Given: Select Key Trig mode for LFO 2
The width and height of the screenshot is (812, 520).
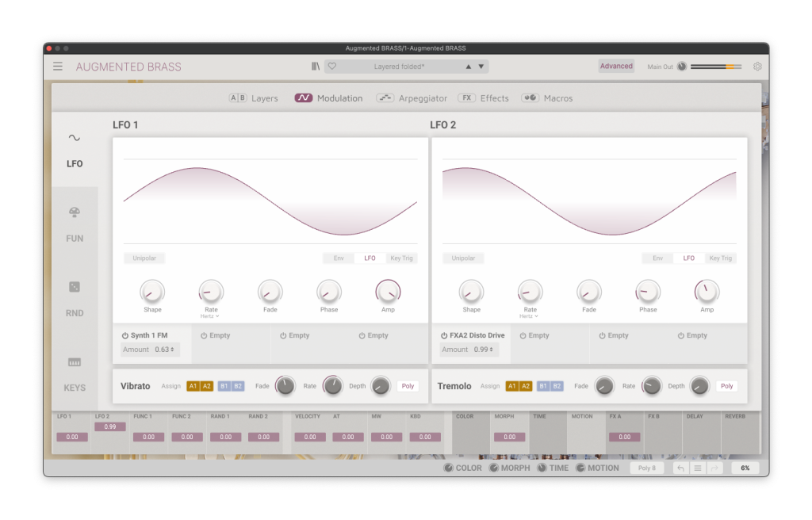Looking at the screenshot, I should pyautogui.click(x=721, y=258).
